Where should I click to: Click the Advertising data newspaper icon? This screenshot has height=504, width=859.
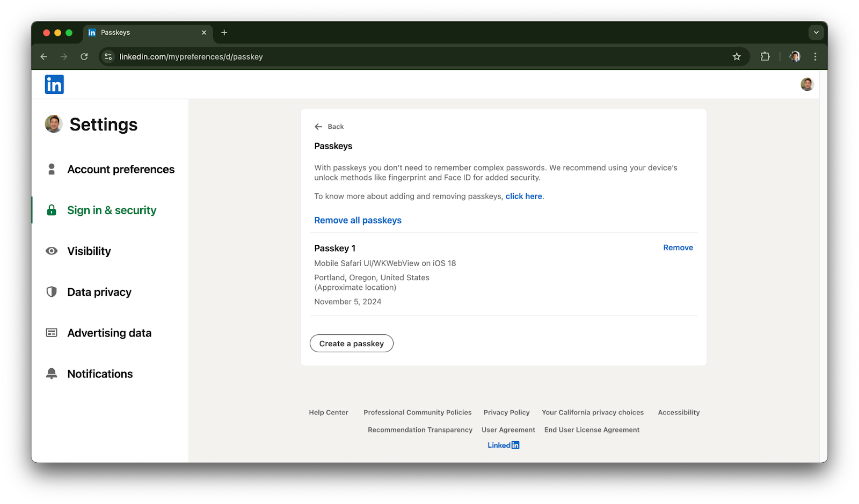pos(52,333)
